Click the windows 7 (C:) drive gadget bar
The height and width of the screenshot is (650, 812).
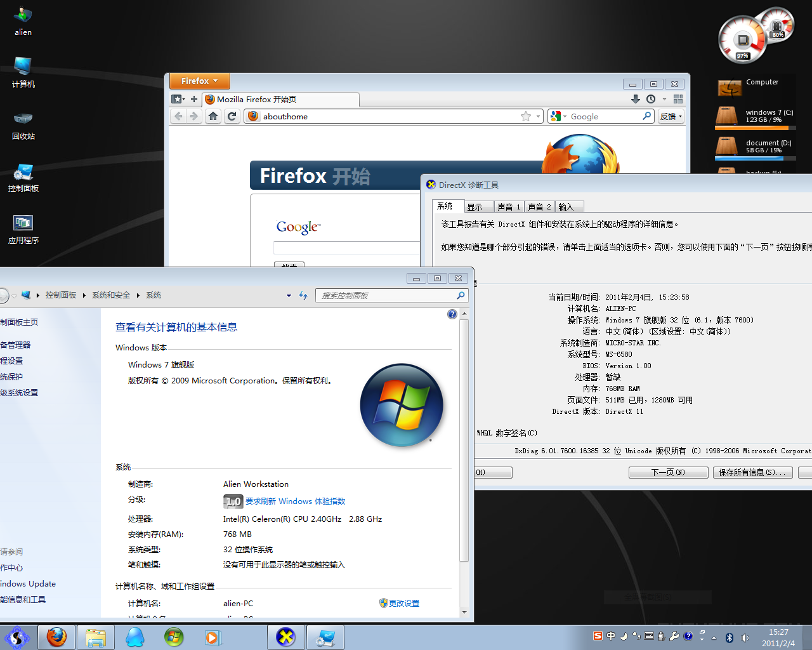(x=755, y=128)
